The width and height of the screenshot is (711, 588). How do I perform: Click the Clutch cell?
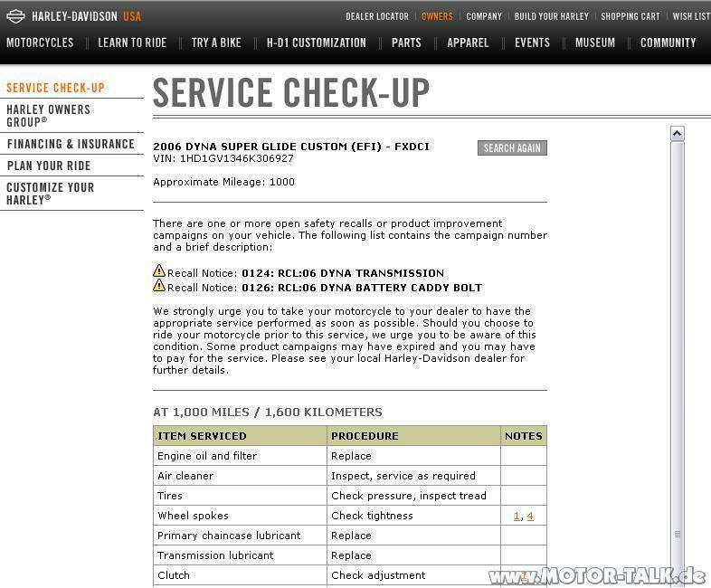tap(240, 575)
